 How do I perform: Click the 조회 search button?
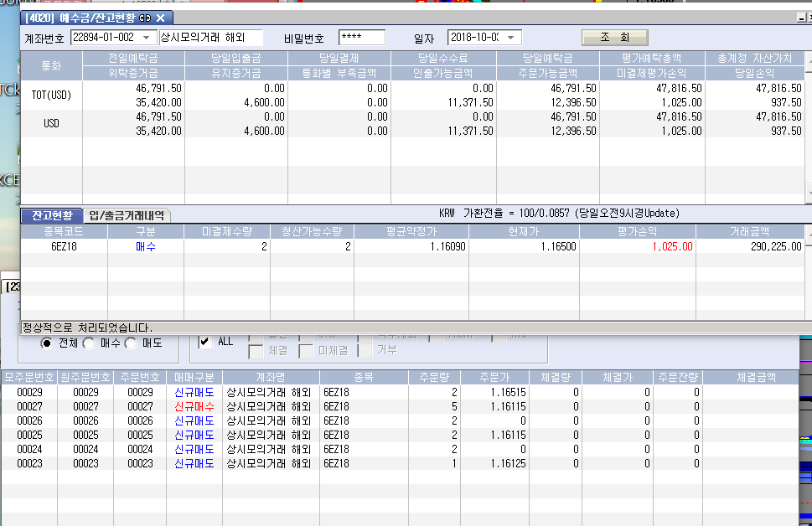point(614,38)
